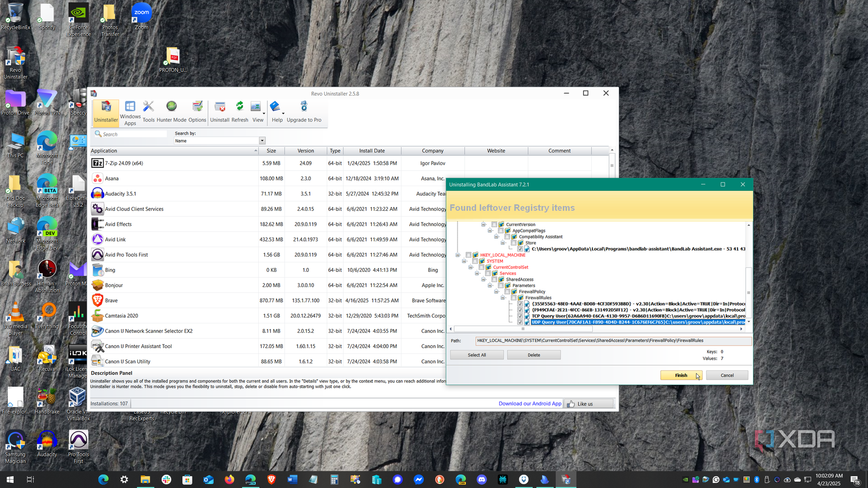This screenshot has height=488, width=868.
Task: Uncheck the FirewallRules registry checkbox
Action: (x=513, y=297)
